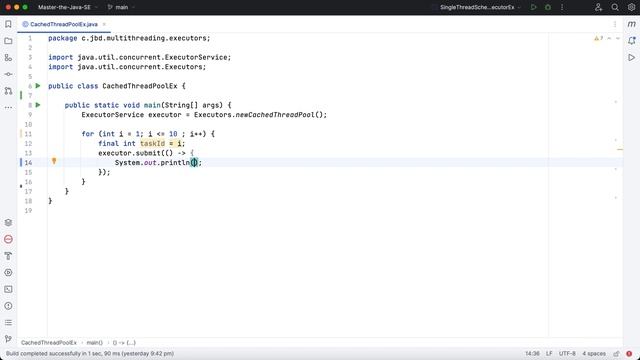The image size is (640, 360).
Task: Go to previous highlighted problem arrow
Action: click(609, 38)
